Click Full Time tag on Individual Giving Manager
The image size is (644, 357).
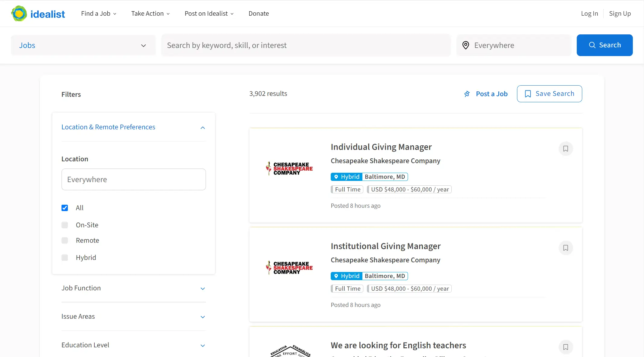tap(347, 189)
